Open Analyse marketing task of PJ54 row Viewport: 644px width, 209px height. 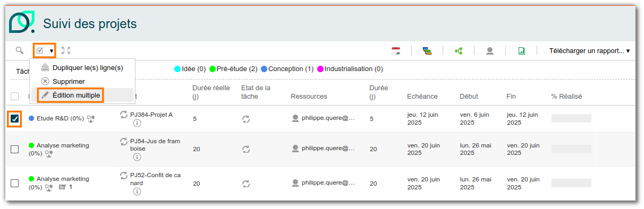click(63, 145)
